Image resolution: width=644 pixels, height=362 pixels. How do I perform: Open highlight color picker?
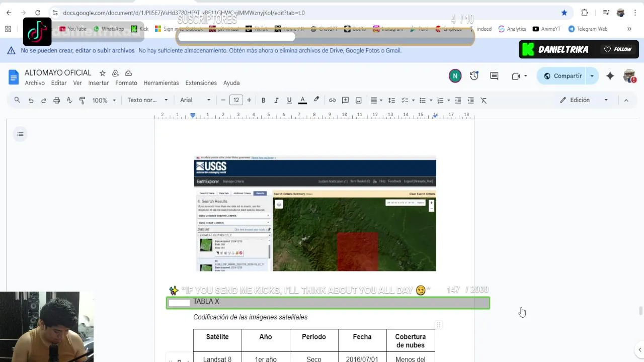pyautogui.click(x=316, y=100)
